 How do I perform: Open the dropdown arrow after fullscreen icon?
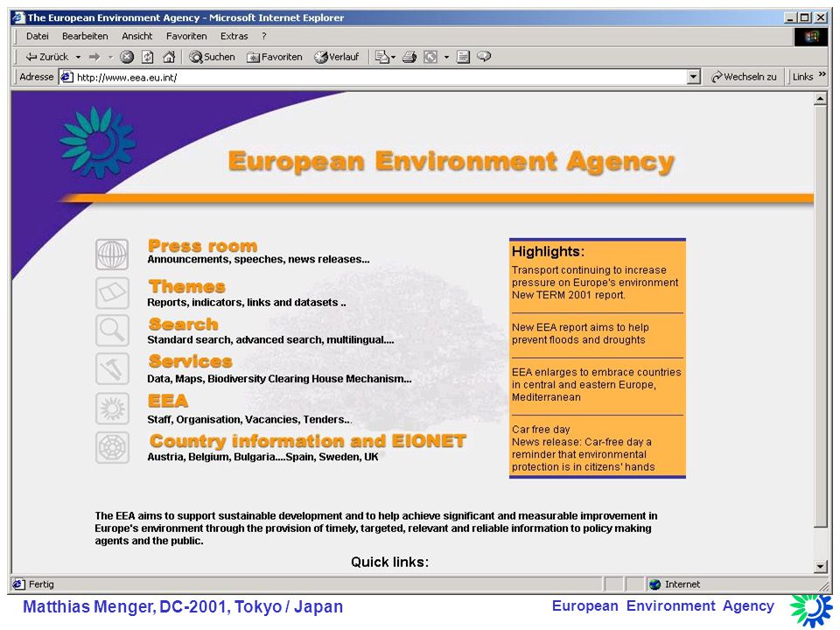[x=446, y=57]
